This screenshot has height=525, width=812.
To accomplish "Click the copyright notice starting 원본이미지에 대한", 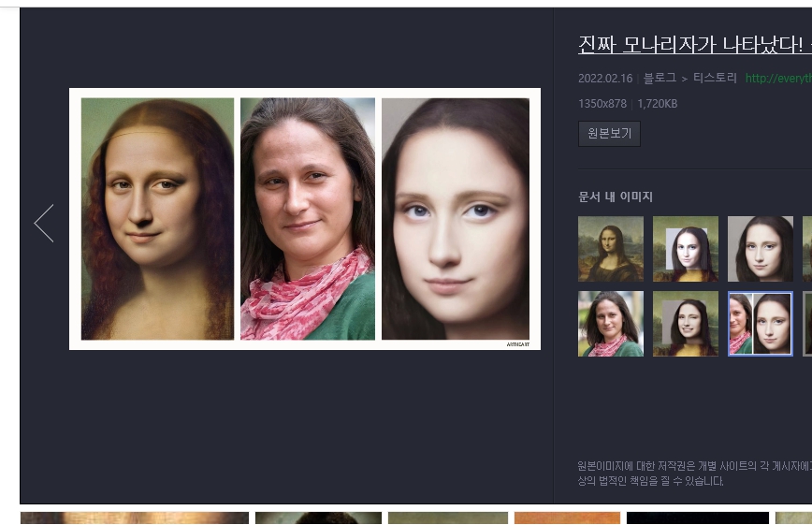I will [694, 474].
